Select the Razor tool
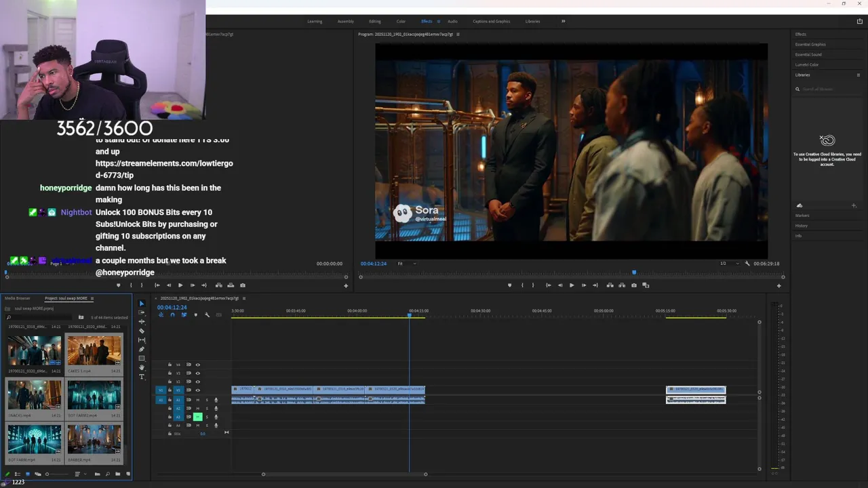This screenshot has height=488, width=868. pyautogui.click(x=142, y=331)
